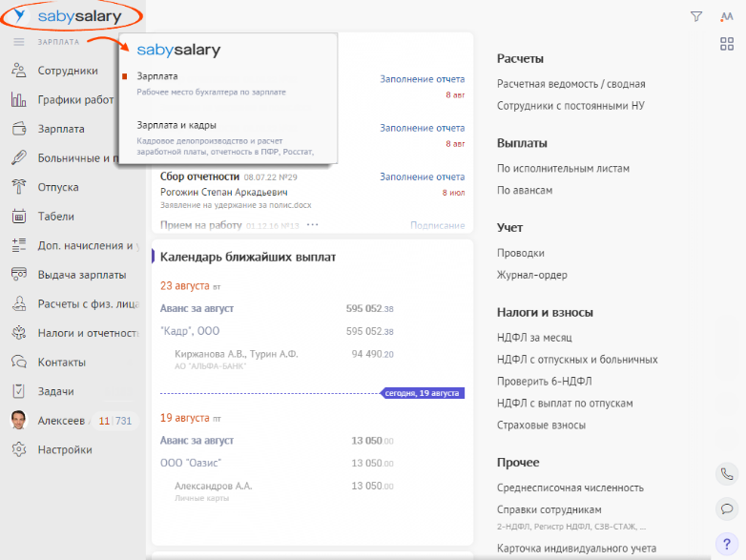Click Календарь ближайших выплат heading
This screenshot has width=746, height=560.
click(x=248, y=257)
